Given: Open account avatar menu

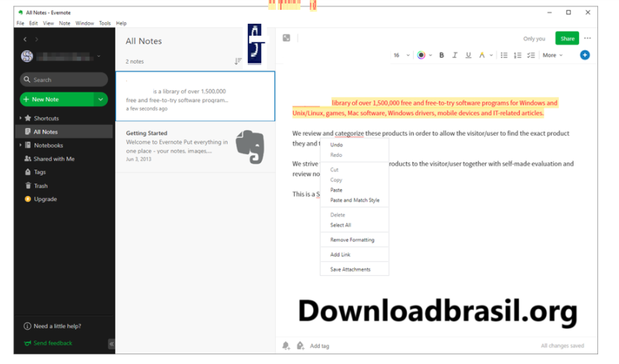Looking at the screenshot, I should click(x=27, y=56).
